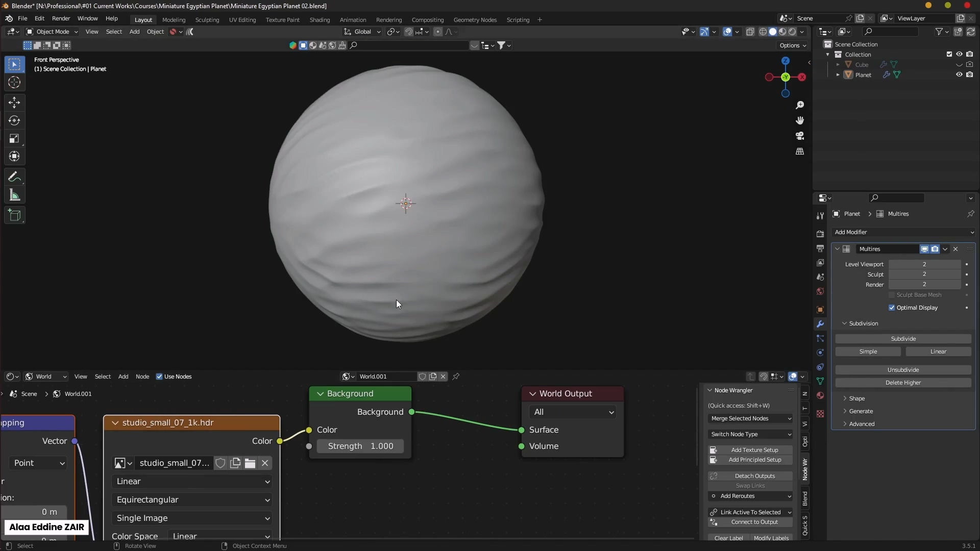Disable the Optimal Display checkbox
The image size is (980, 551).
tap(891, 308)
